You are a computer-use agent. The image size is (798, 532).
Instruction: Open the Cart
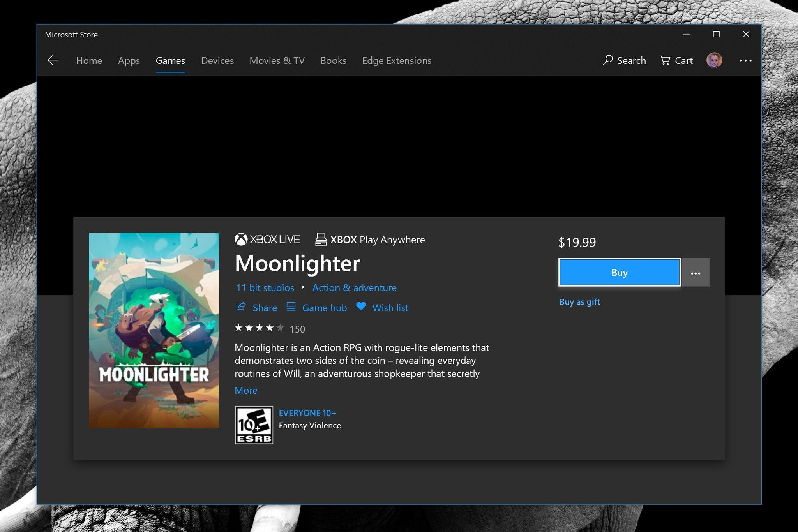coord(676,61)
